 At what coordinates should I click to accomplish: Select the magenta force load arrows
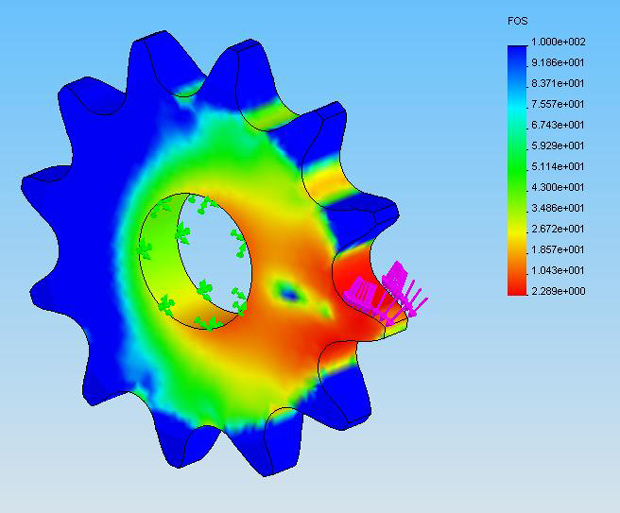click(386, 293)
